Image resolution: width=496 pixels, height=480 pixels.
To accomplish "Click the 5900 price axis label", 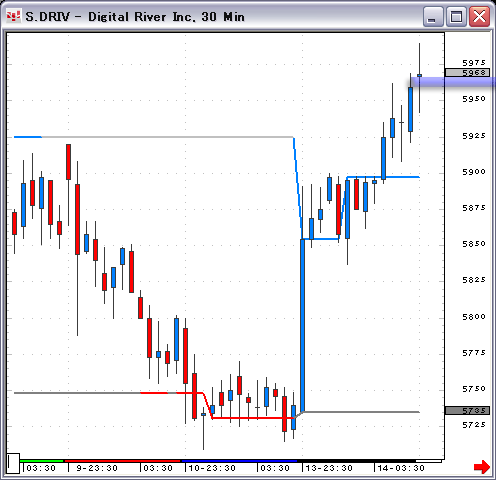I will 474,172.
